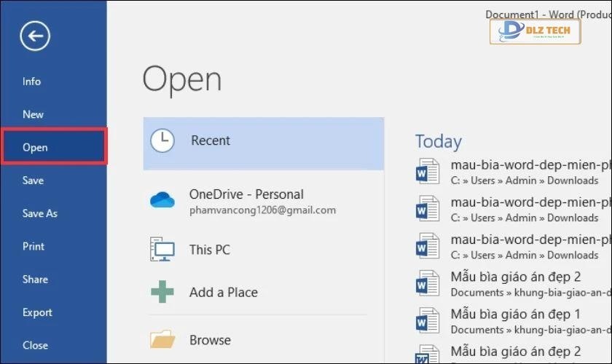Click the Today heading in recent list

(x=439, y=141)
